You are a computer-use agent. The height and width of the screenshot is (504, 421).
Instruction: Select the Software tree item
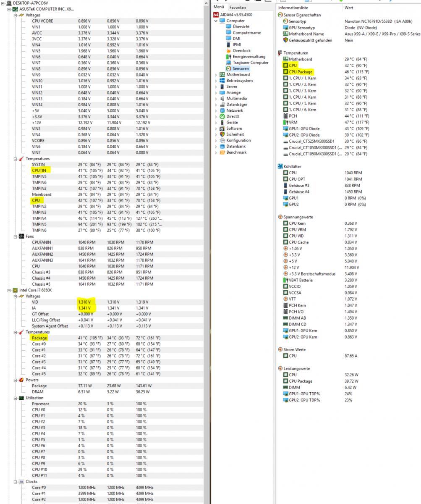click(x=234, y=129)
